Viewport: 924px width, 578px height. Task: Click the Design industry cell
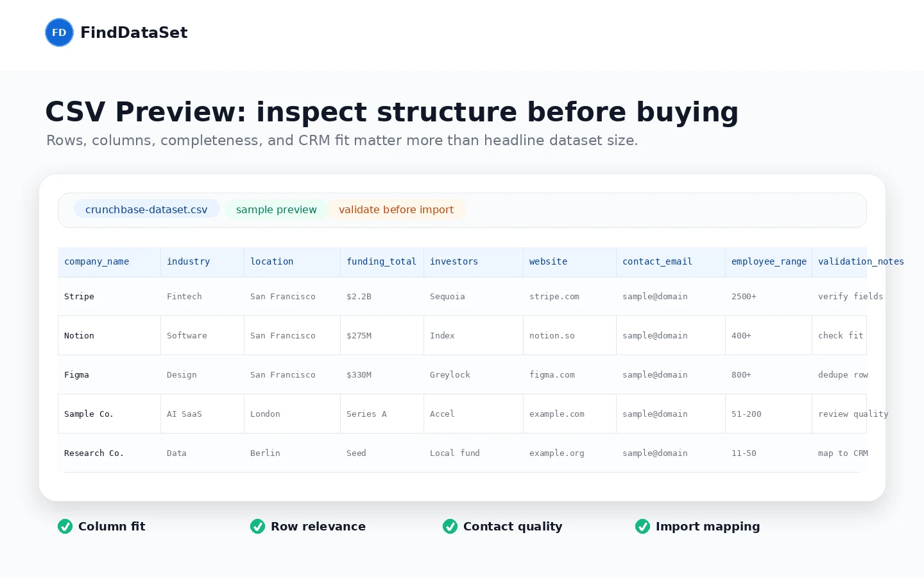(x=202, y=374)
